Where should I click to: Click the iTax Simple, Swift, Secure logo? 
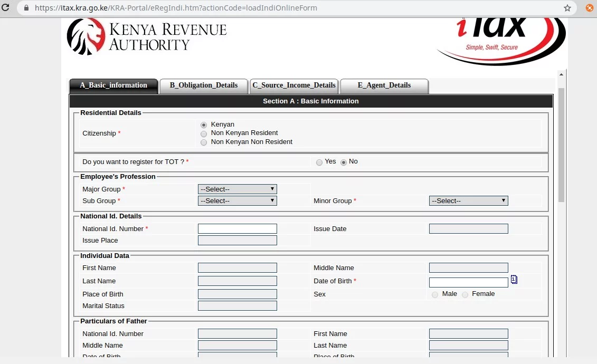tap(501, 41)
